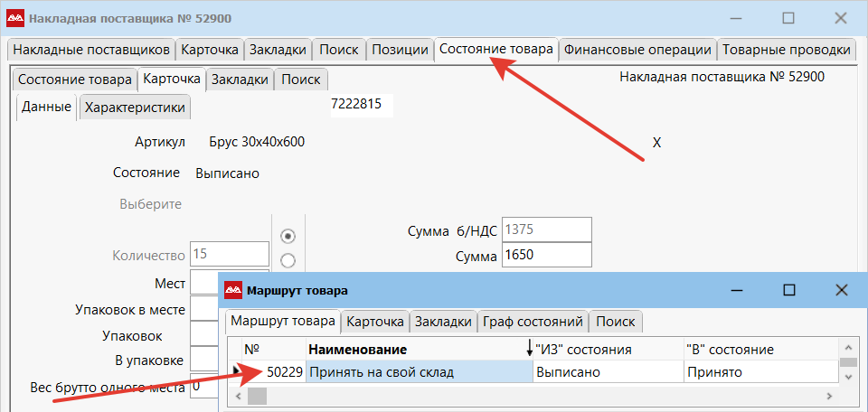Select the upper filled radio button
Viewport: 868px width, 412px height.
click(x=288, y=236)
